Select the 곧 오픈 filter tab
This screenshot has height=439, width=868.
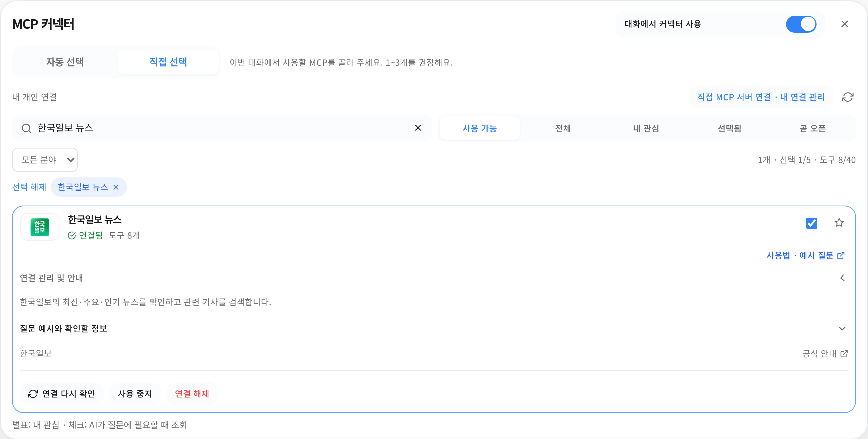812,128
